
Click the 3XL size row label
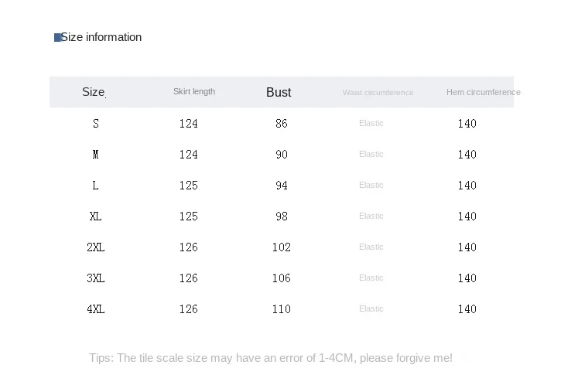96,278
